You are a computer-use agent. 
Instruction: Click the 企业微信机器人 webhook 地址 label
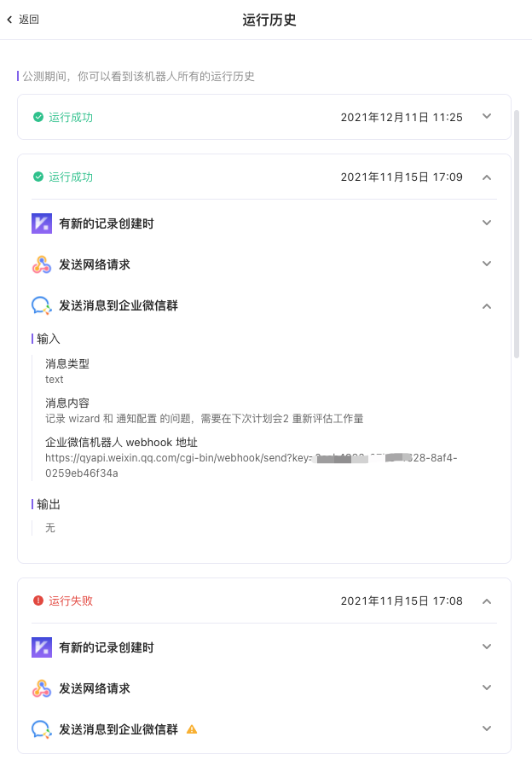[122, 443]
